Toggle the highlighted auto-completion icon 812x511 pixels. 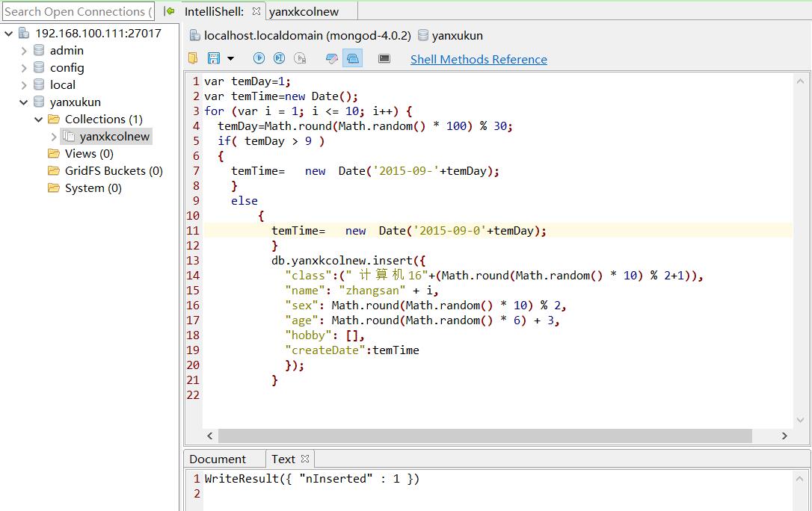click(x=352, y=58)
